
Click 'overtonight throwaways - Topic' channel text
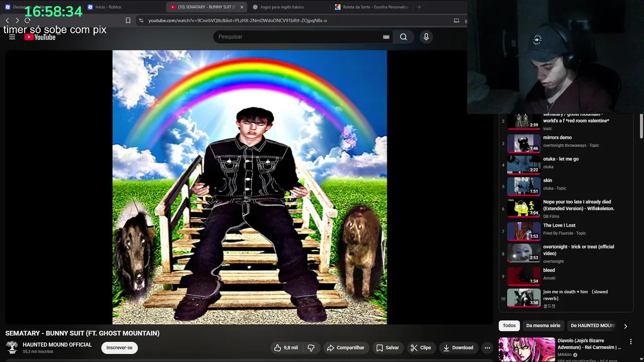[x=571, y=145]
